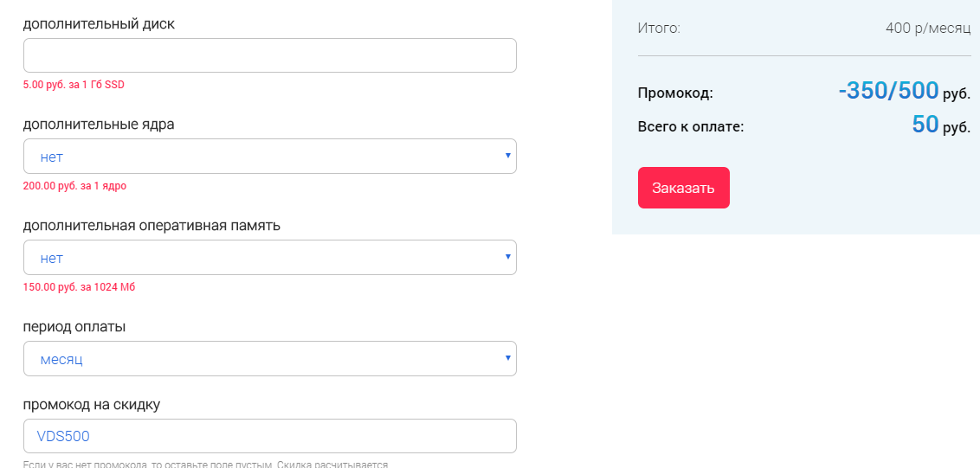
Task: Click the "Итого:" label in summary
Action: 659,28
